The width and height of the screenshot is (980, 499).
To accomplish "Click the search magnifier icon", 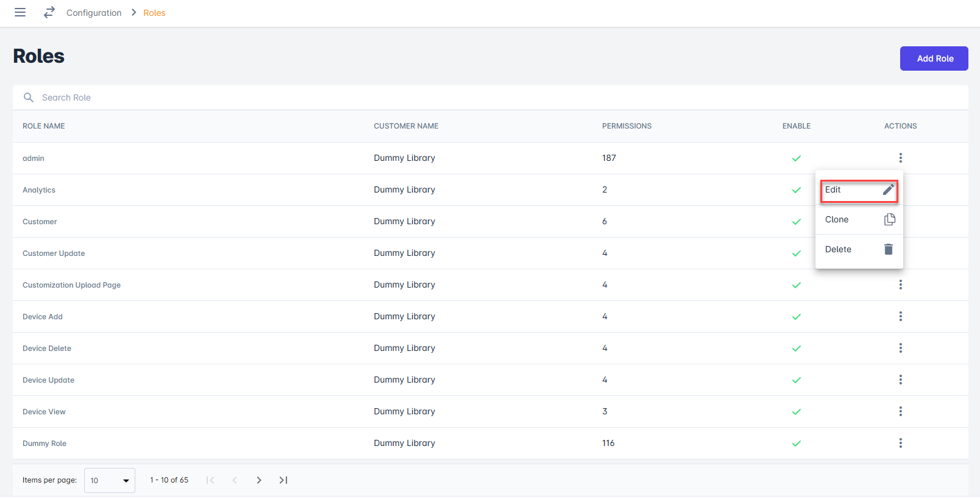I will click(29, 97).
